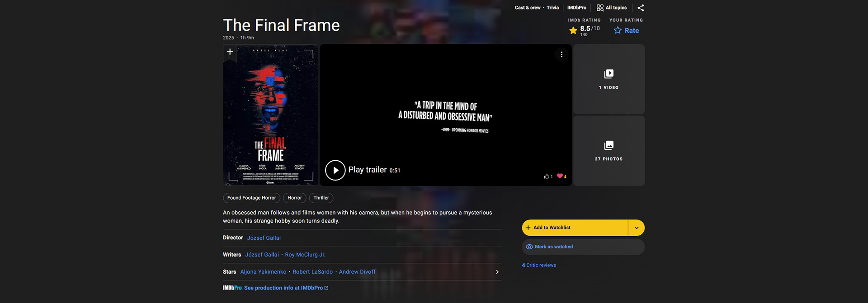The image size is (868, 303).
Task: Click the Stars label heading
Action: pyautogui.click(x=230, y=272)
